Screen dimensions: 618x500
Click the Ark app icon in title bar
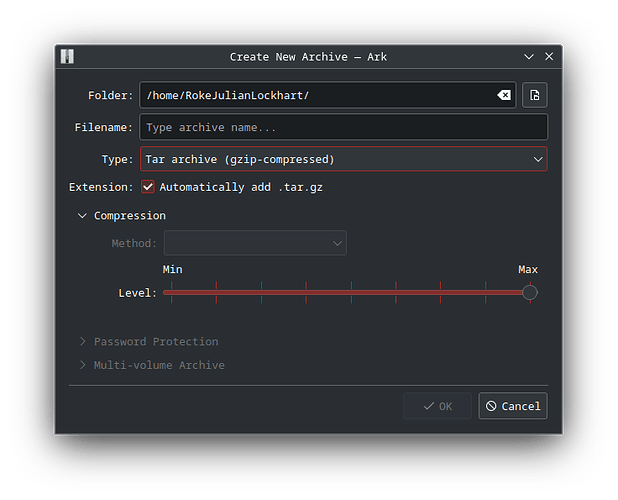68,57
